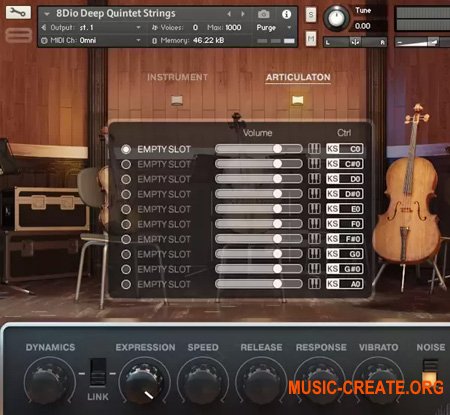Click the keyboard icon for A0 slot

[x=314, y=284]
